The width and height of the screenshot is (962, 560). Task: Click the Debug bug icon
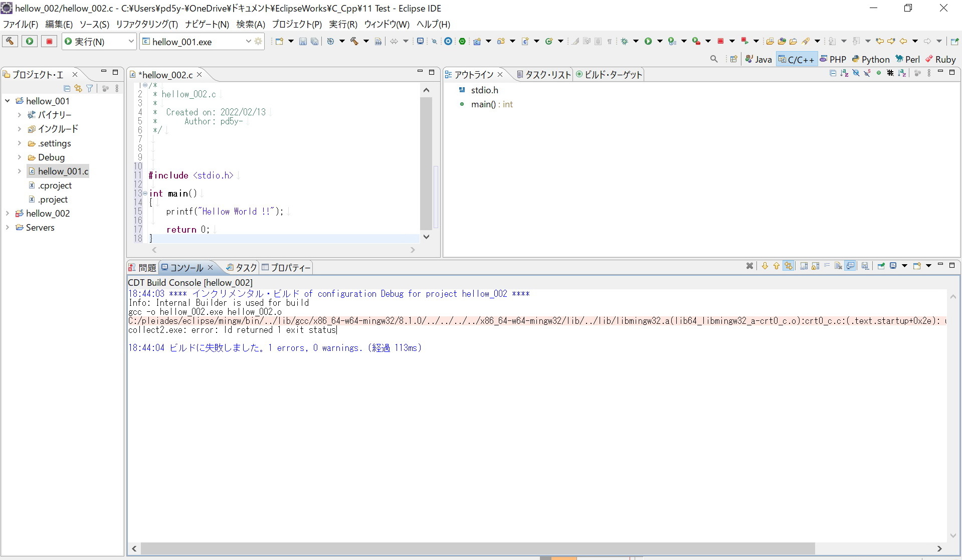pyautogui.click(x=624, y=41)
